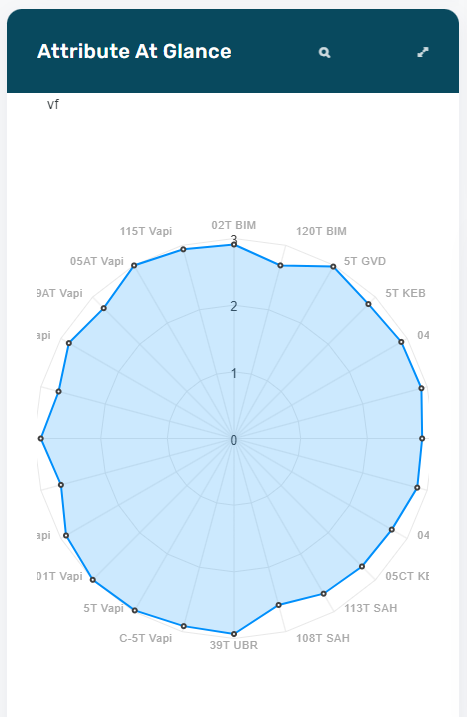Click the radar chart center at 0
Screen dimensions: 467x717
pyautogui.click(x=234, y=440)
